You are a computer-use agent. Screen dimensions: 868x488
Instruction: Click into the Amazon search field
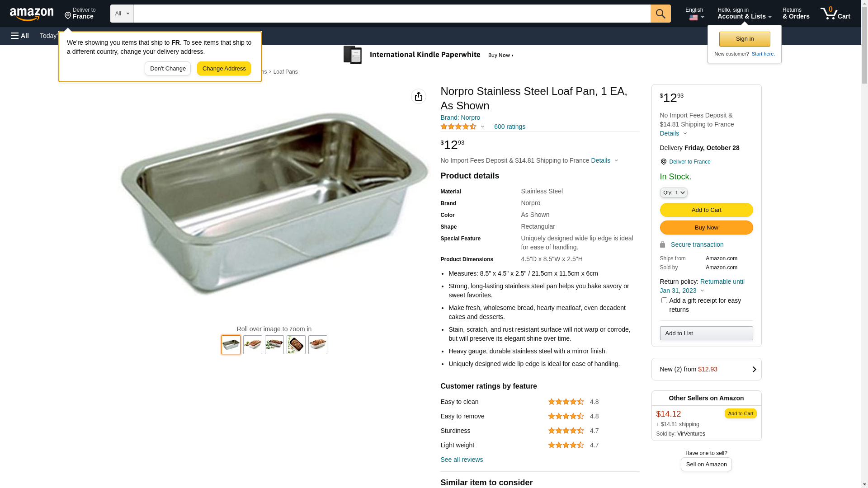point(392,14)
